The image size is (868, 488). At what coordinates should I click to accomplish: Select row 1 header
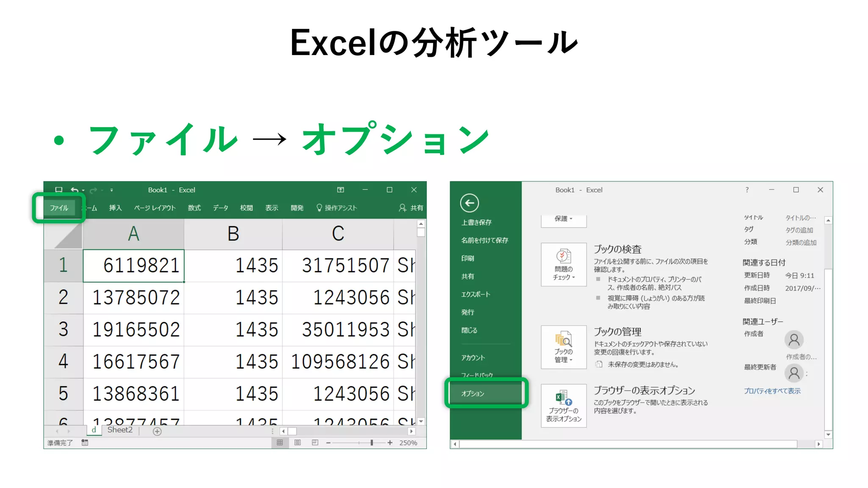coord(63,265)
